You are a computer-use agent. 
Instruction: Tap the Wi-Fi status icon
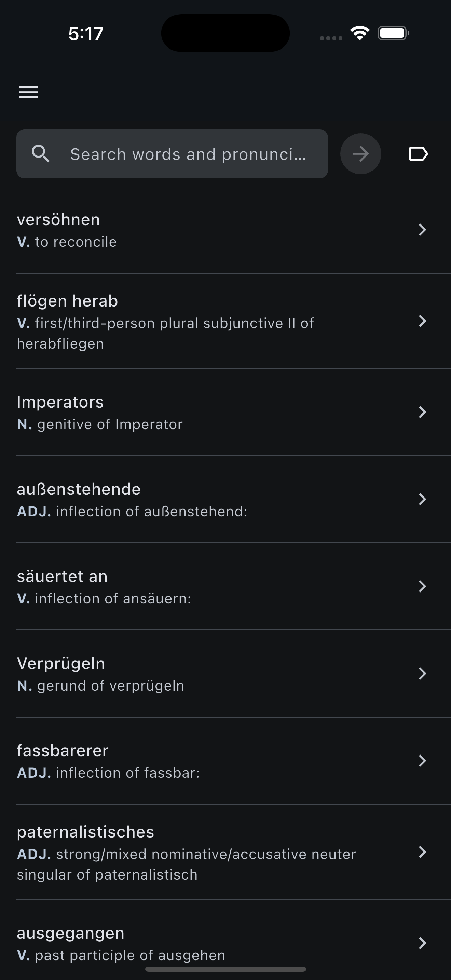point(360,33)
